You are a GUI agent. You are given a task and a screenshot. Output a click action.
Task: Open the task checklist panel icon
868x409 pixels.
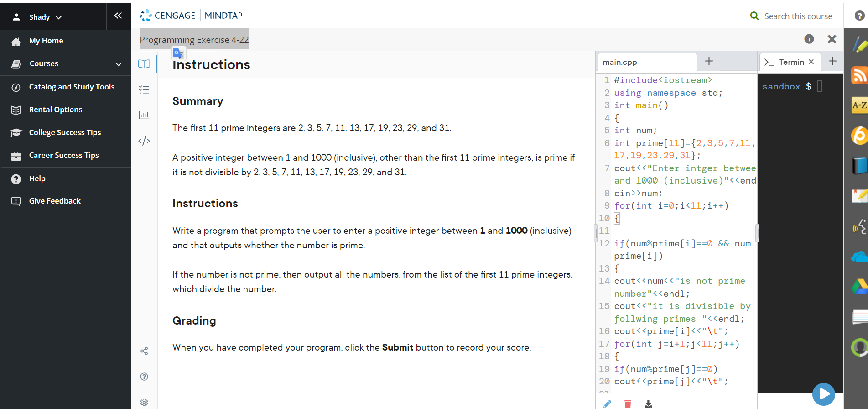pos(144,89)
